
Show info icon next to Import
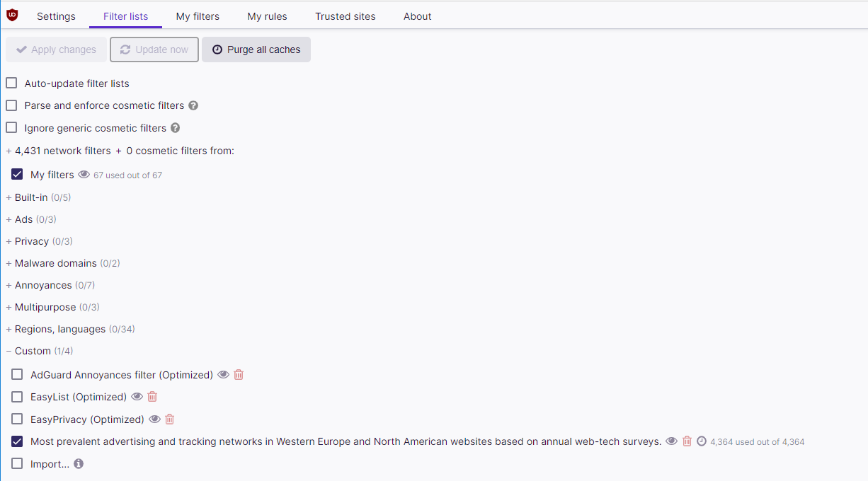coord(79,464)
